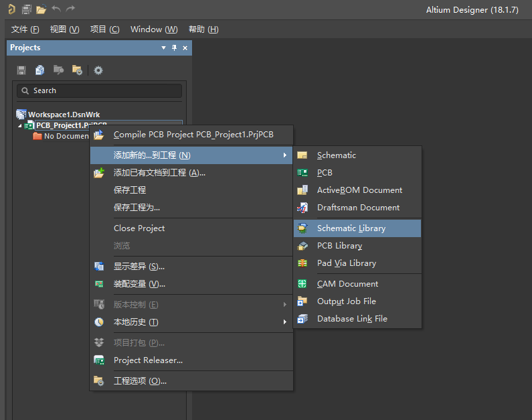
Task: Click the Search field in Projects panel
Action: tap(100, 90)
